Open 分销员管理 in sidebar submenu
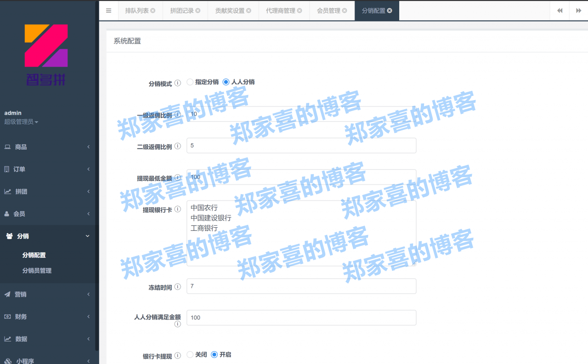Image resolution: width=588 pixels, height=364 pixels. tap(37, 271)
